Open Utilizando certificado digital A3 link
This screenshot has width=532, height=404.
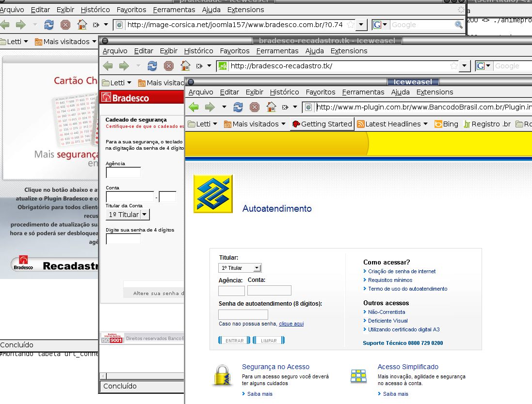(x=404, y=329)
